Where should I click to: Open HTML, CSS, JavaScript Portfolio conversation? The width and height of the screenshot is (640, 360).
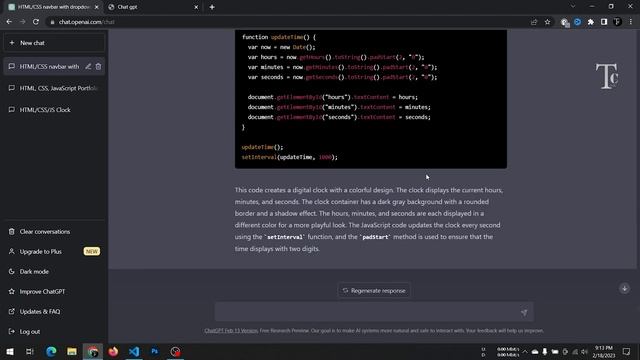[54, 88]
